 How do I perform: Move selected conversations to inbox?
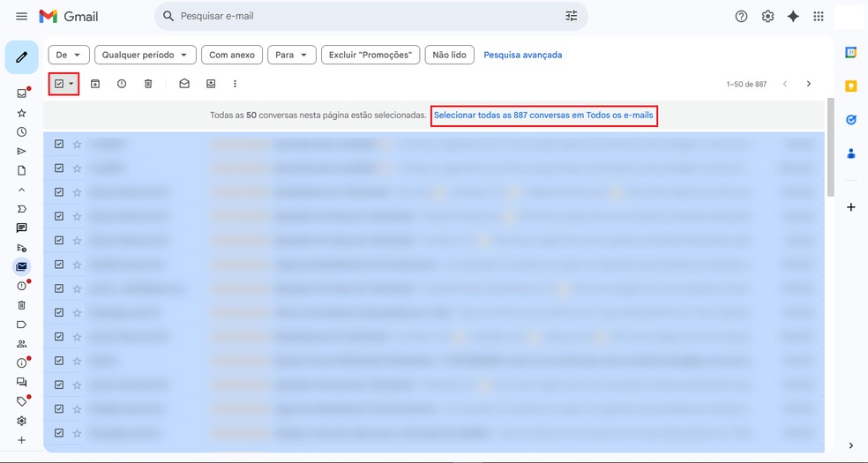pos(211,84)
